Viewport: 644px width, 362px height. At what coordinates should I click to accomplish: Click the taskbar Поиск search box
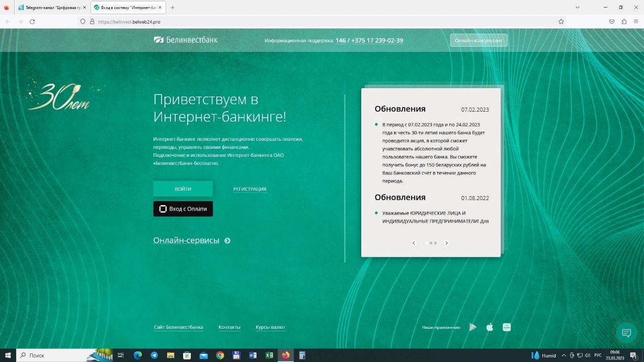(x=64, y=355)
